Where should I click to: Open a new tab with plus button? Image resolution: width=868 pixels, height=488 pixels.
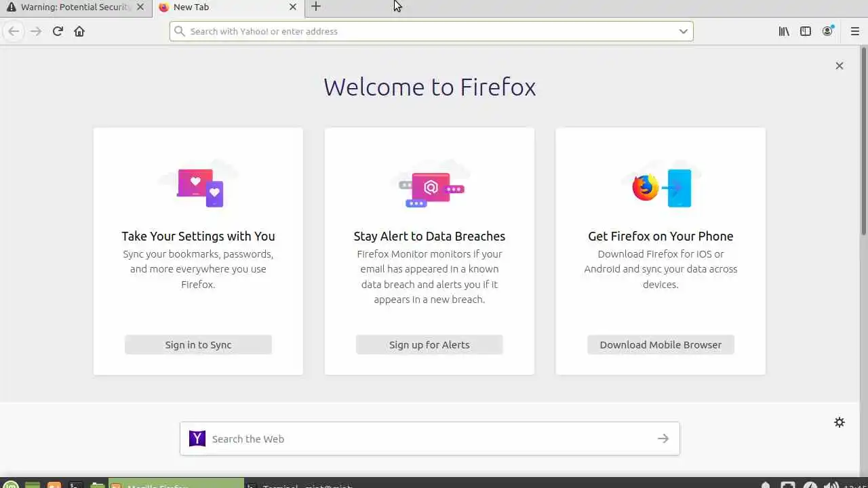[x=316, y=7]
